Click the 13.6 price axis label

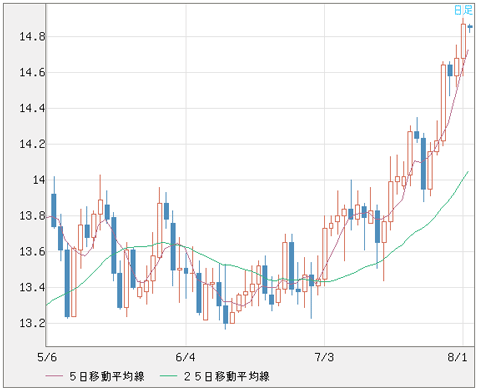tap(32, 252)
